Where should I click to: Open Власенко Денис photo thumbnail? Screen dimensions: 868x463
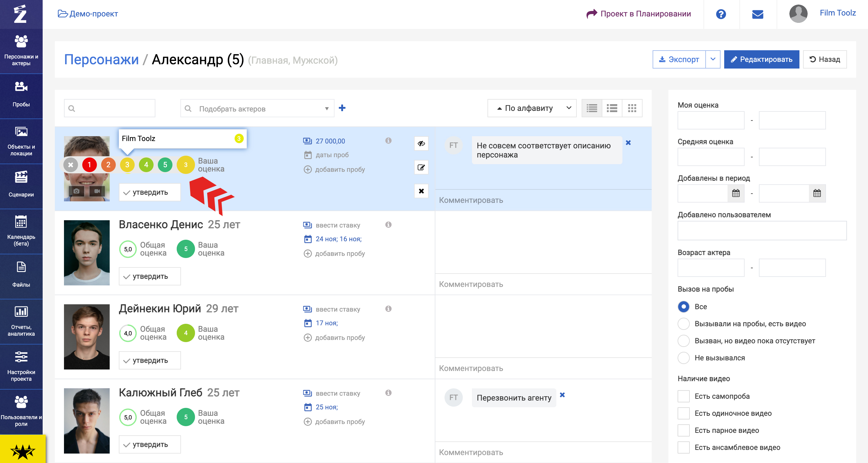87,253
